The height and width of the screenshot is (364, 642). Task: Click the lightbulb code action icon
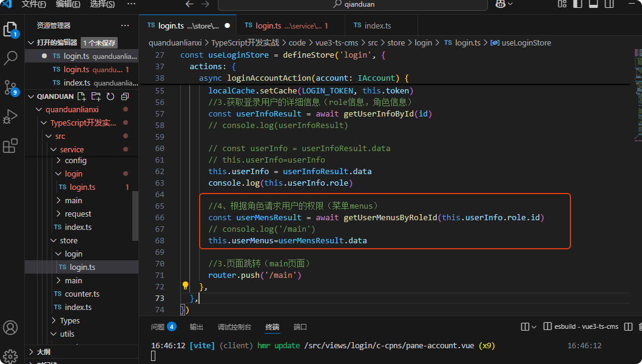click(x=186, y=285)
